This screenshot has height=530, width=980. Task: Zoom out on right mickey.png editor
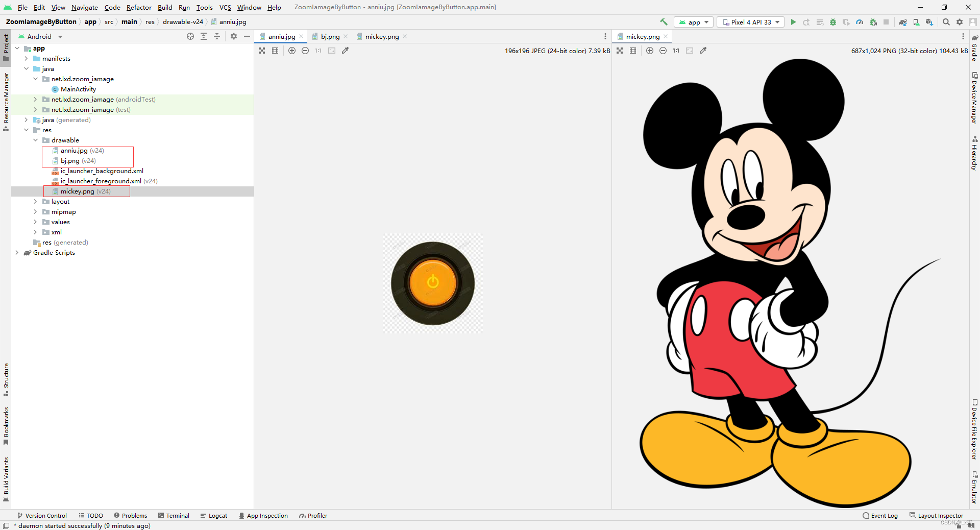[x=663, y=51]
